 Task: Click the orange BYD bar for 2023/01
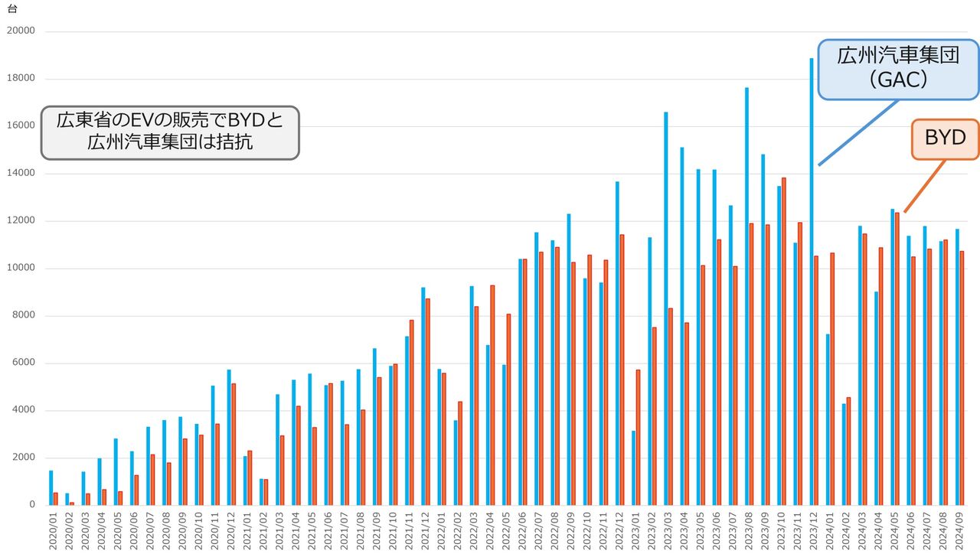point(638,438)
